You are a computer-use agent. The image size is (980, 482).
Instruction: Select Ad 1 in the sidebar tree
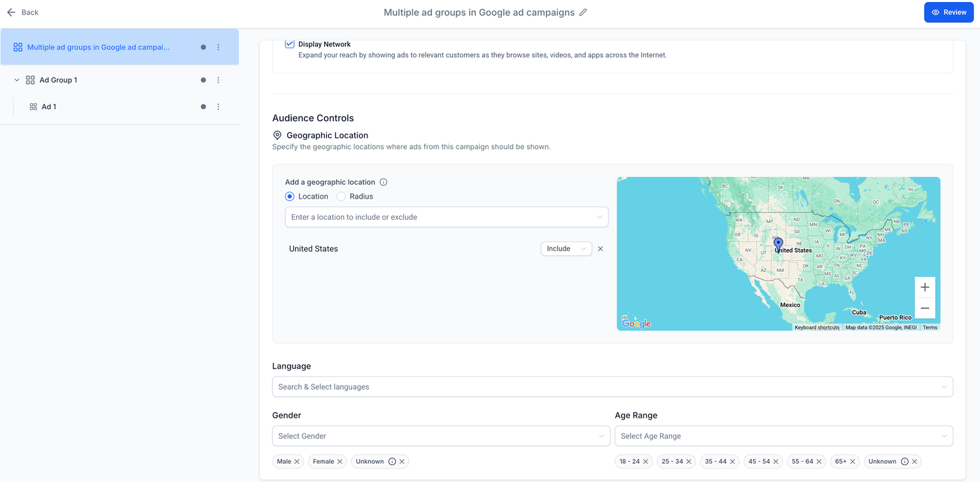point(49,107)
